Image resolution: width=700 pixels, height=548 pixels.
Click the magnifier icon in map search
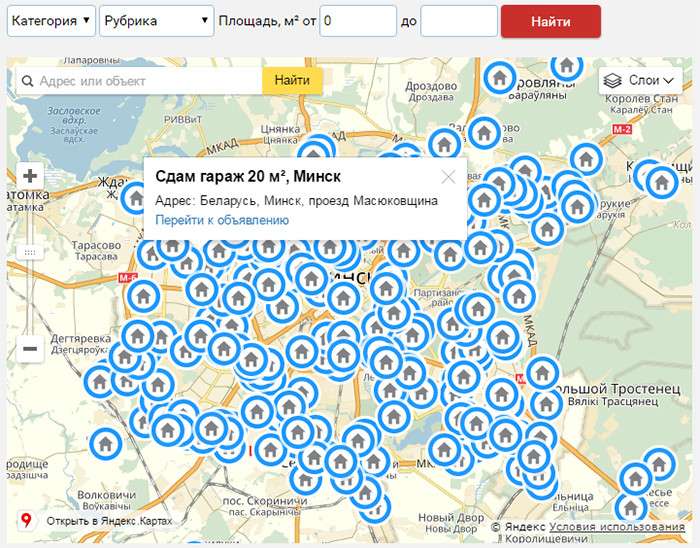[28, 81]
